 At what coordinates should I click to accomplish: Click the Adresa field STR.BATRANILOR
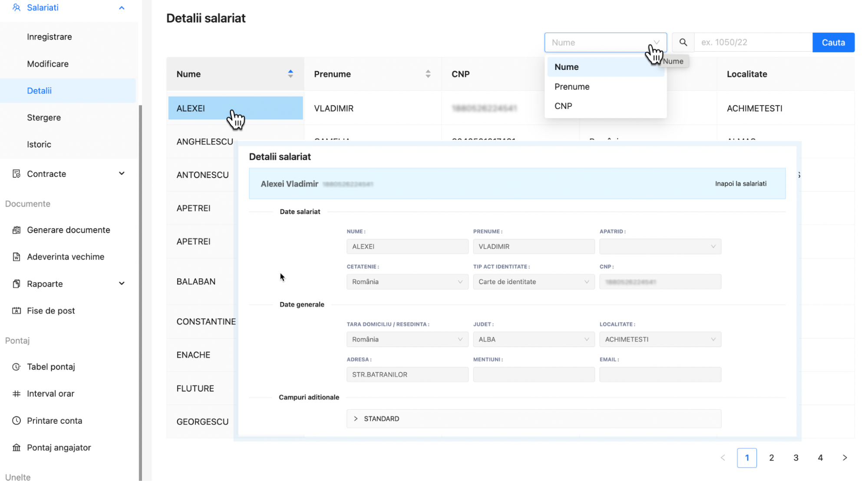tap(407, 375)
